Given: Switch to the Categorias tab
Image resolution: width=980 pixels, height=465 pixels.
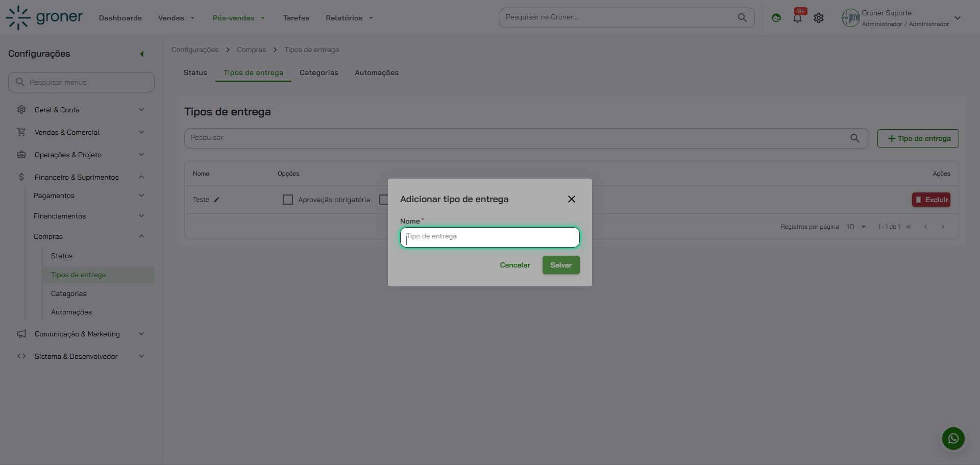Looking at the screenshot, I should point(318,72).
